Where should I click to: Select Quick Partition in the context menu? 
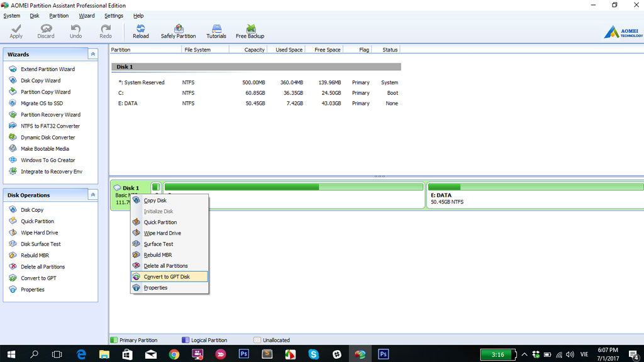click(169, 222)
